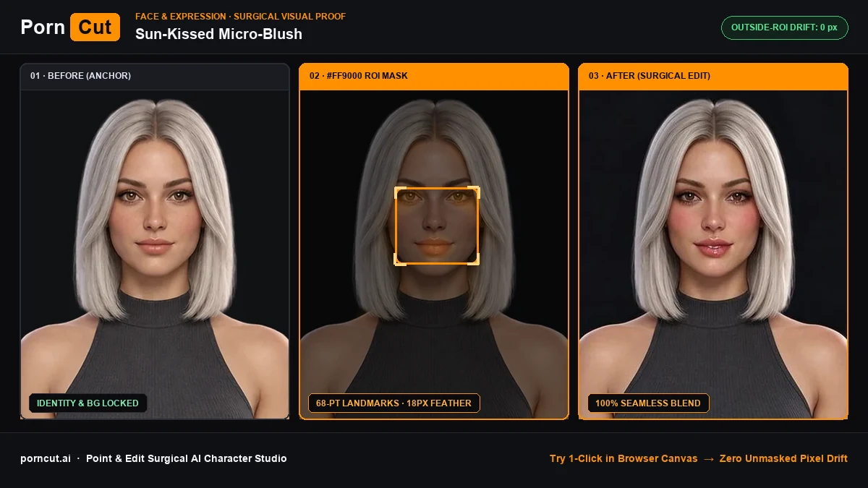Image resolution: width=868 pixels, height=488 pixels.
Task: Click the 100% SEAMLESS BLEND badge
Action: 648,403
